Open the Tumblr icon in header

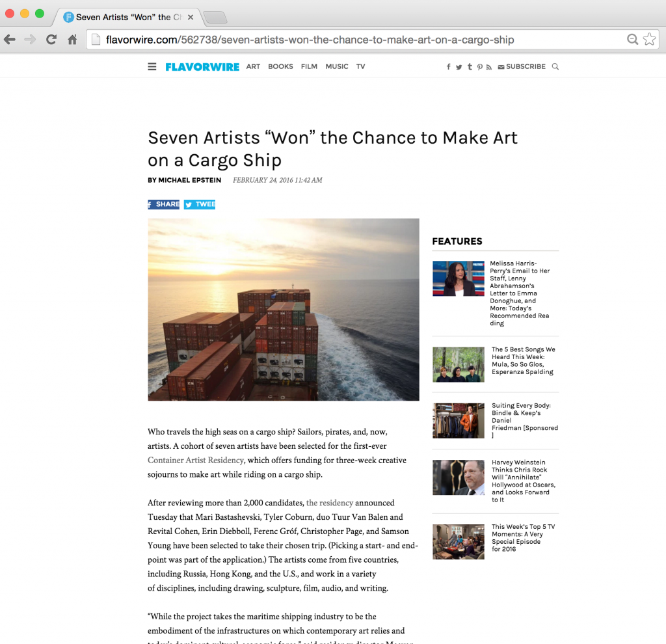470,67
